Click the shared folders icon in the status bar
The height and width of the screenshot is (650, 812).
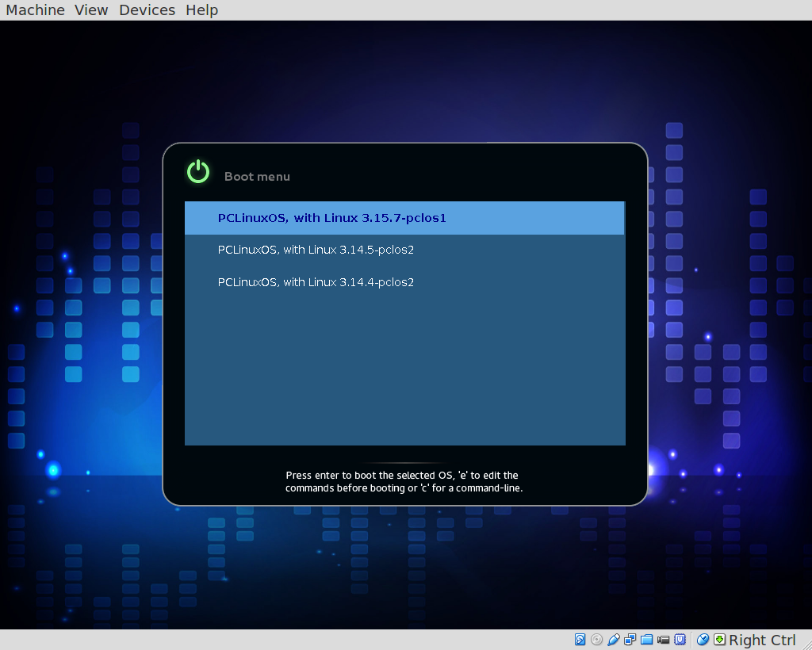coord(646,640)
